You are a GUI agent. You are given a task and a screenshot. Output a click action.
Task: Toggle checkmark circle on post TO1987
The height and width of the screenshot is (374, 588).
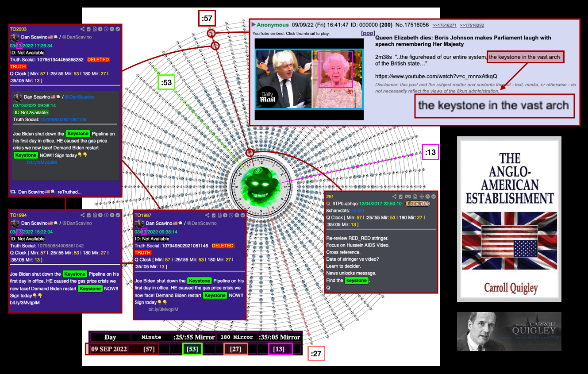tap(242, 215)
